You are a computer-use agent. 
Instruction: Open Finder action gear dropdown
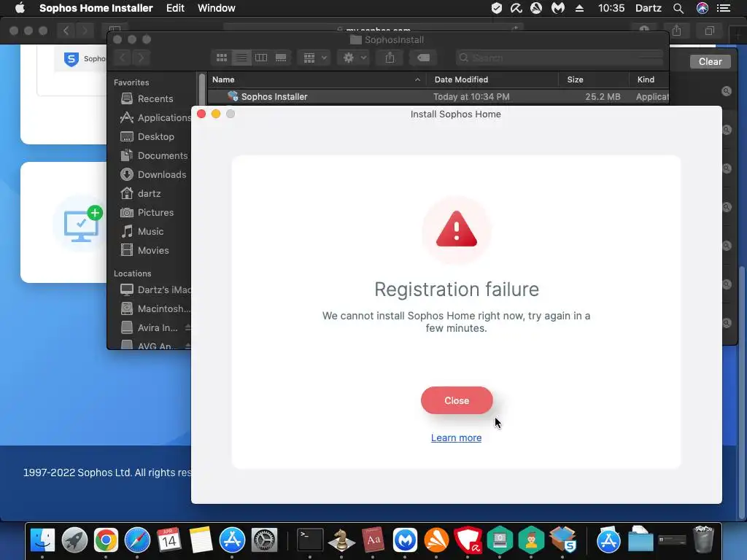(x=354, y=58)
